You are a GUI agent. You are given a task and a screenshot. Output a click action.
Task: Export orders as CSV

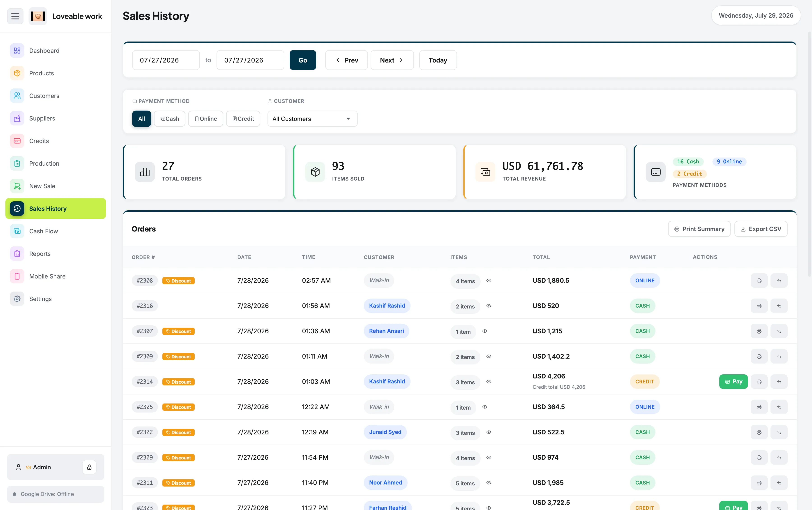point(761,229)
